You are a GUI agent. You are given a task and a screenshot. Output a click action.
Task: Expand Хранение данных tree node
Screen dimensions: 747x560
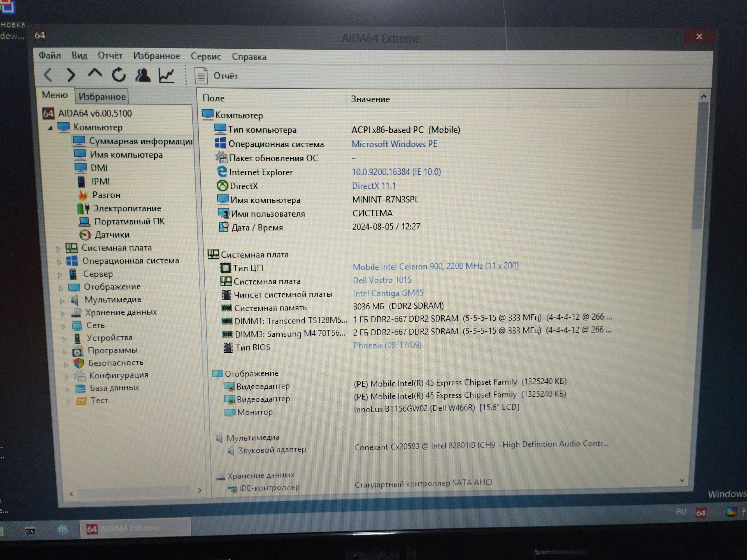63,313
